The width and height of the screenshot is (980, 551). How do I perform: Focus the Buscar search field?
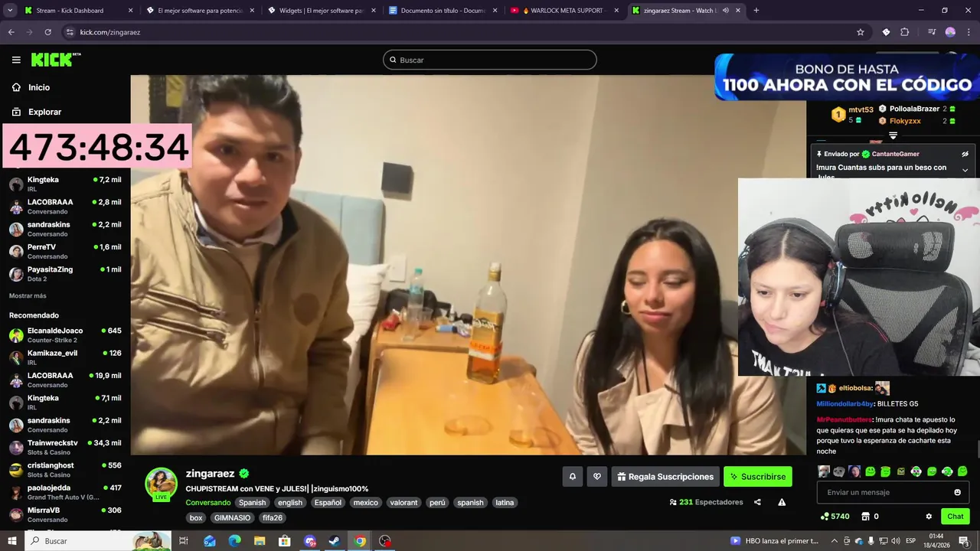[490, 60]
